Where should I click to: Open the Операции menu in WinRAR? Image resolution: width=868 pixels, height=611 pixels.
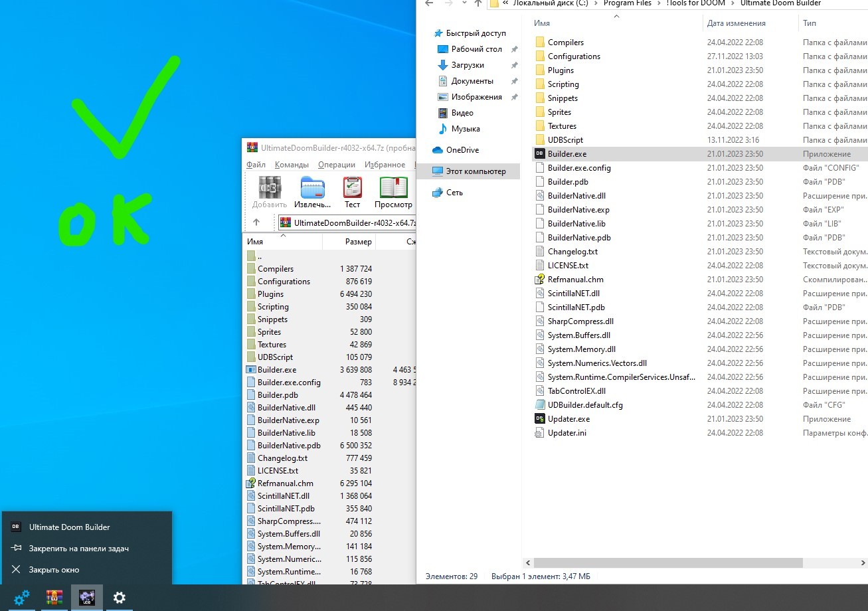coord(337,165)
